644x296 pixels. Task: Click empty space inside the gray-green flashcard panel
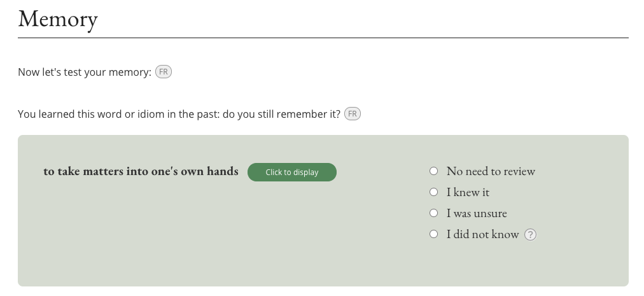223,242
